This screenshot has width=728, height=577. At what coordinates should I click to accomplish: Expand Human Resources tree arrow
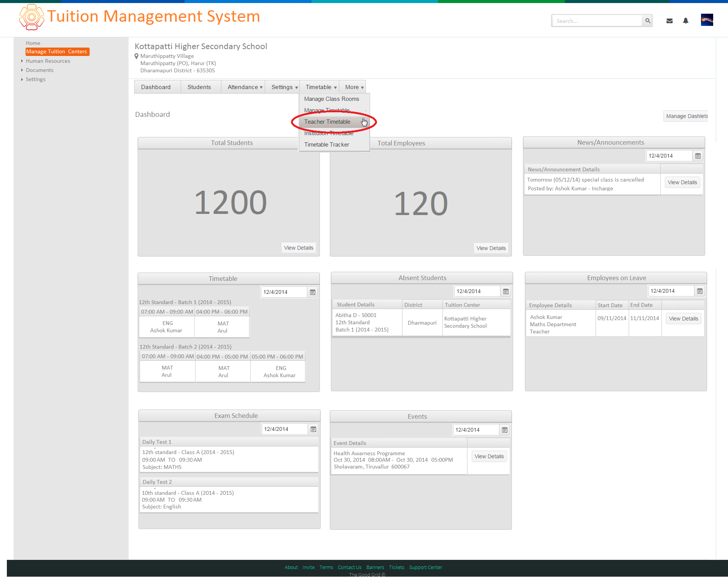pyautogui.click(x=22, y=61)
